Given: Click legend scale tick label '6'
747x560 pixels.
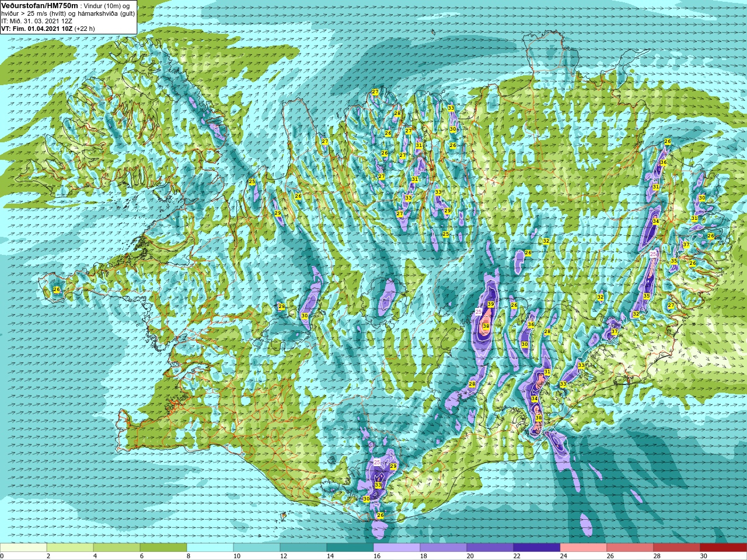Looking at the screenshot, I should 142,556.
